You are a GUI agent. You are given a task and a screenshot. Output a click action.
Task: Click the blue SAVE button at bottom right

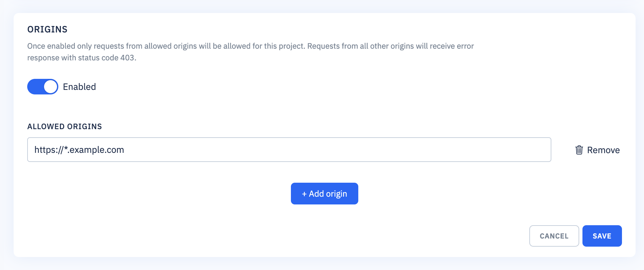click(602, 236)
